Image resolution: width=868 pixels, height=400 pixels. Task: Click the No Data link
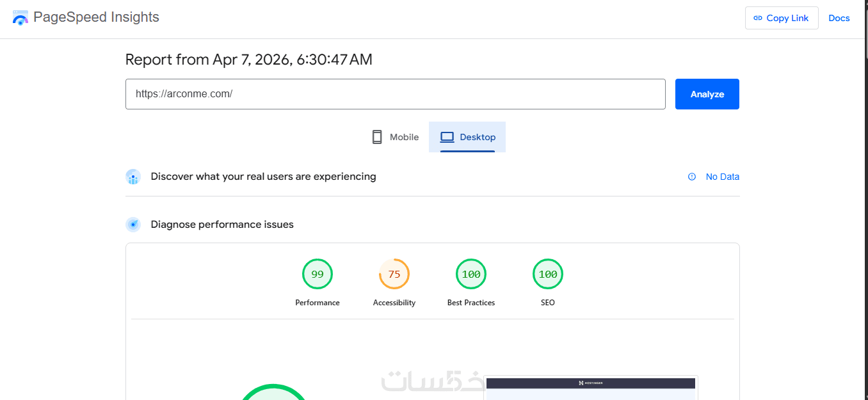coord(722,177)
